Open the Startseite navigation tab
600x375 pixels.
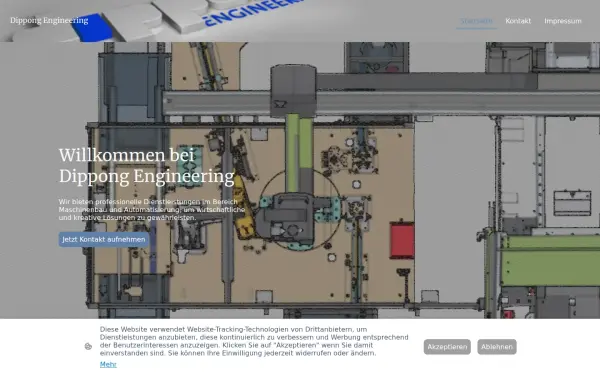[476, 21]
